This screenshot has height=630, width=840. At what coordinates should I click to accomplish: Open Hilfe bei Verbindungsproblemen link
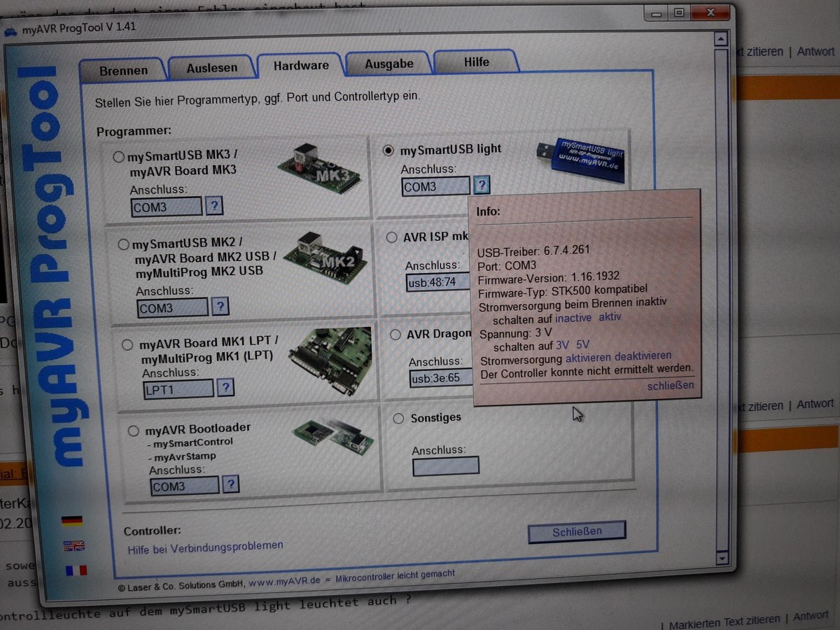205,547
